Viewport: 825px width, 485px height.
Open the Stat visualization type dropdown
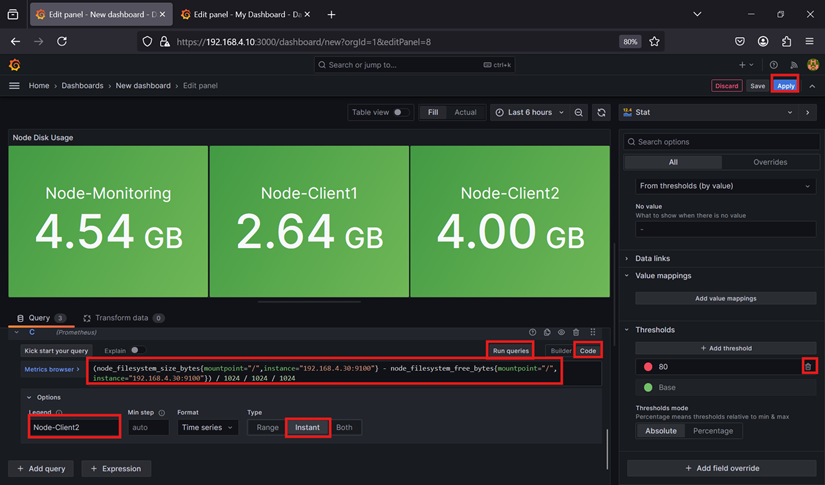tap(708, 113)
